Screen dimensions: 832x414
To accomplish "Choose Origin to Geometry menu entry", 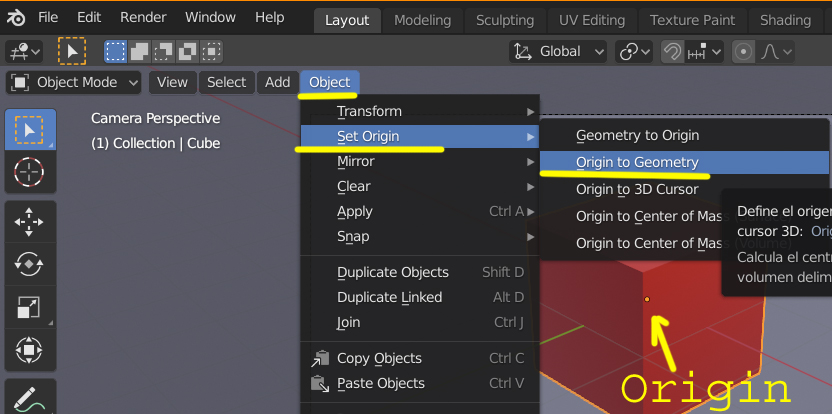I will click(637, 162).
